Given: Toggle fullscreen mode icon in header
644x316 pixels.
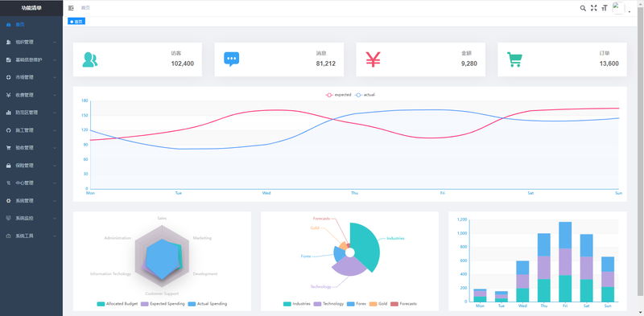Looking at the screenshot, I should [x=593, y=8].
